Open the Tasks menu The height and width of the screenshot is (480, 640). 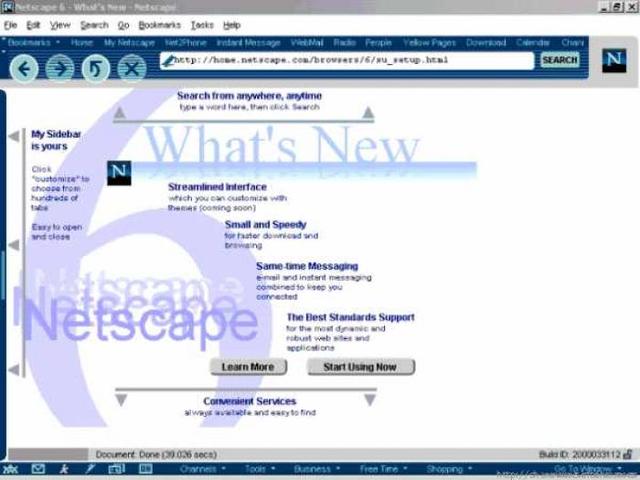pyautogui.click(x=202, y=25)
